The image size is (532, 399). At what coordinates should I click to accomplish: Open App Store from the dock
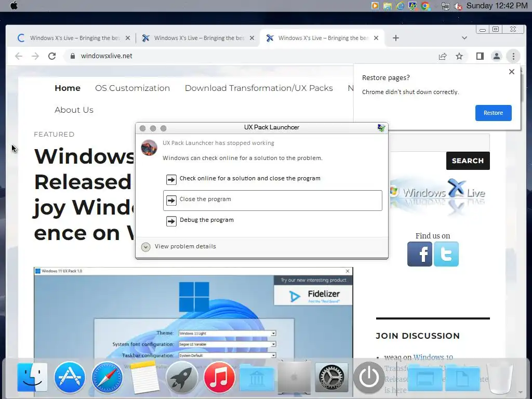coord(70,377)
